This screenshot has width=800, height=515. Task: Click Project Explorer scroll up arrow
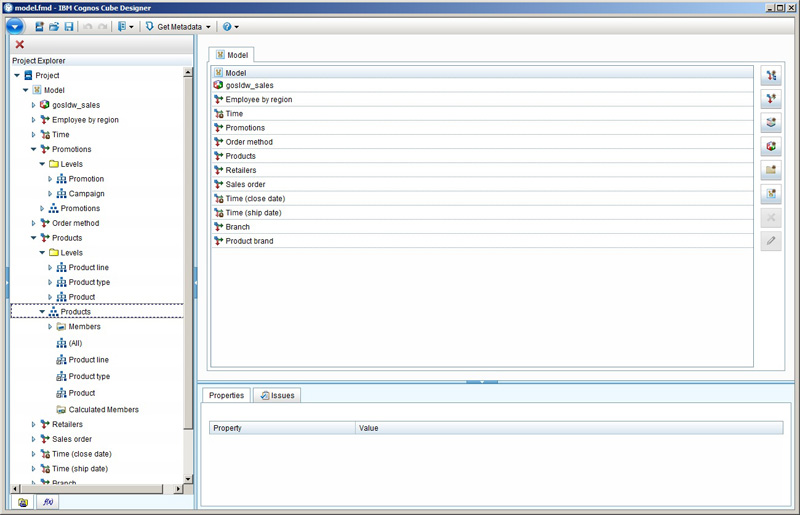[188, 72]
